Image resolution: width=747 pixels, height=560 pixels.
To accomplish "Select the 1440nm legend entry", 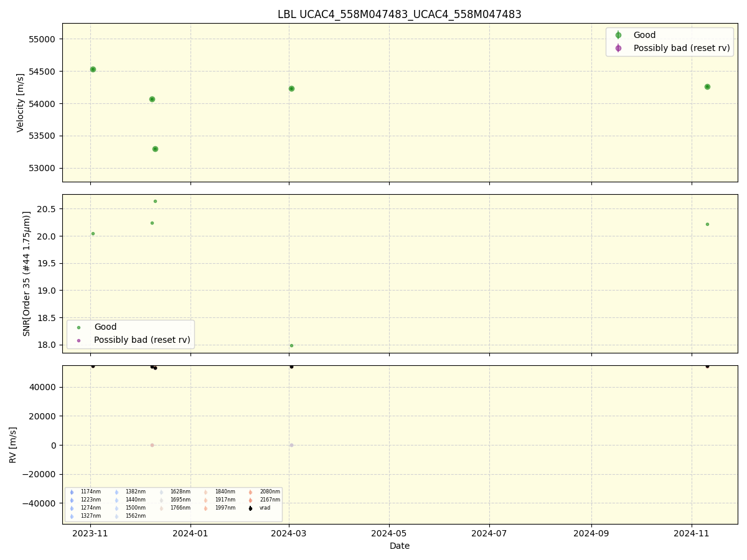I will [x=129, y=500].
